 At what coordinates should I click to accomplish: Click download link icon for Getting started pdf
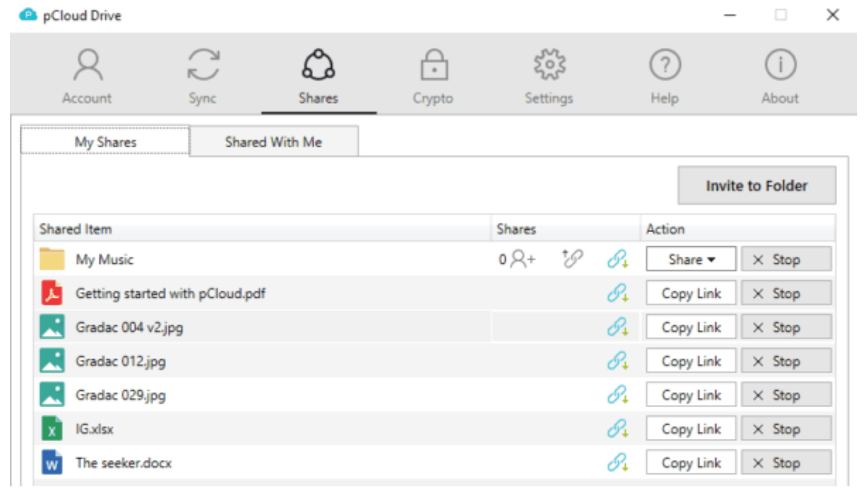618,293
